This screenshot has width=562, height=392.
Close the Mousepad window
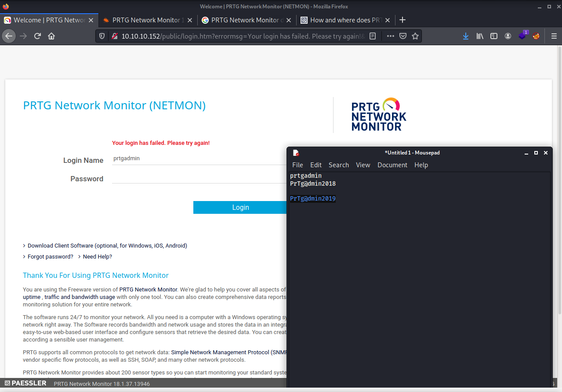click(x=546, y=153)
